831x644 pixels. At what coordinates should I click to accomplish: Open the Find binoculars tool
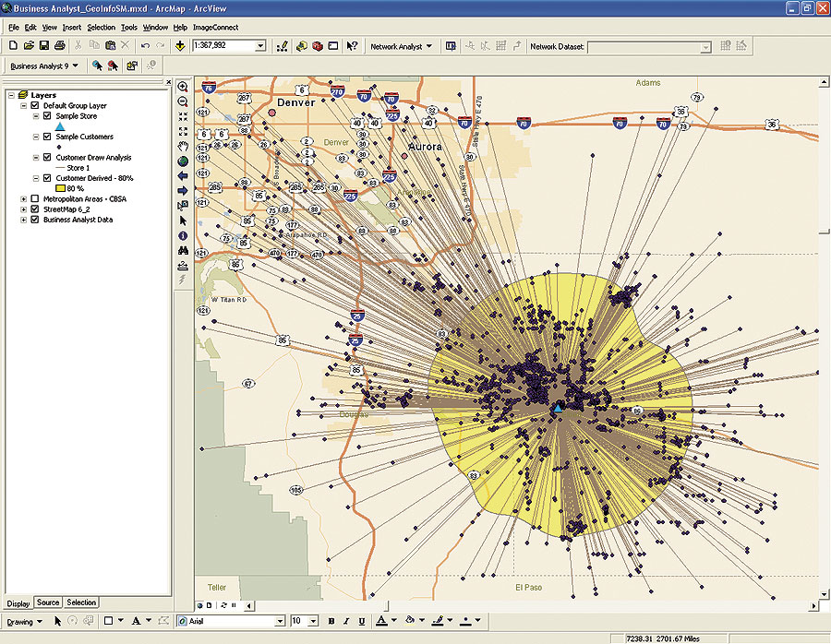[x=183, y=251]
